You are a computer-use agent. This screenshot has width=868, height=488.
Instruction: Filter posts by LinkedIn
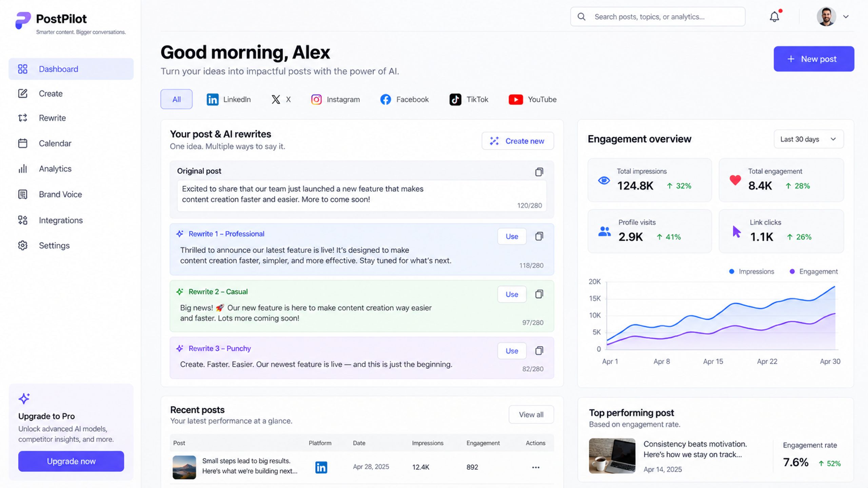point(229,99)
